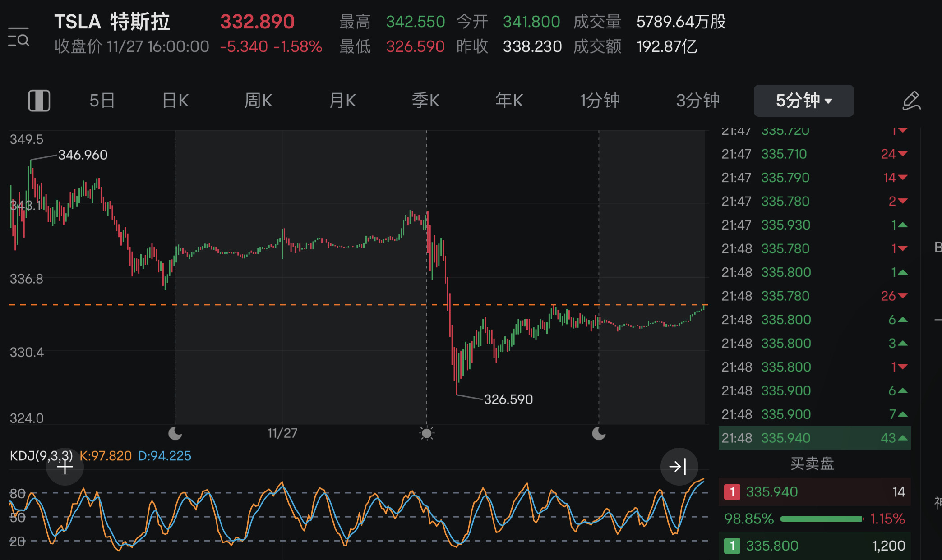
Task: Click the 最高 value 342.550
Action: [x=416, y=22]
